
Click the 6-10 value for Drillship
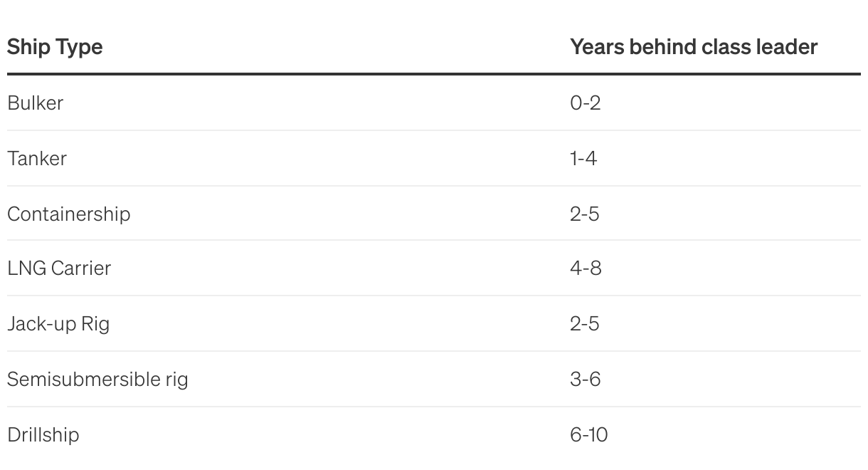pos(589,434)
